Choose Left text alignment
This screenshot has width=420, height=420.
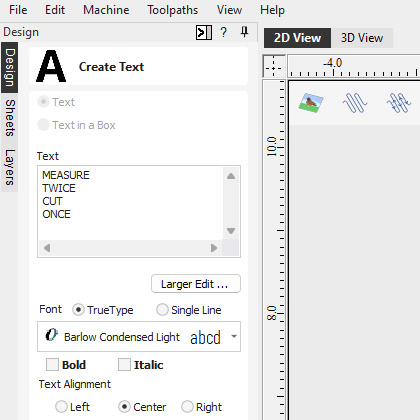61,407
